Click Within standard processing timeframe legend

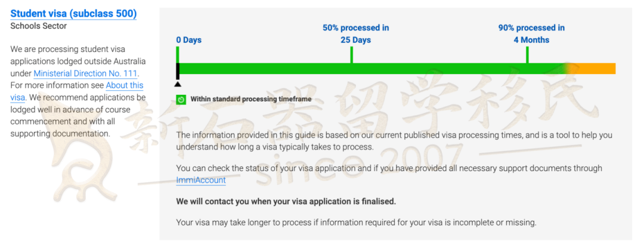tap(251, 100)
